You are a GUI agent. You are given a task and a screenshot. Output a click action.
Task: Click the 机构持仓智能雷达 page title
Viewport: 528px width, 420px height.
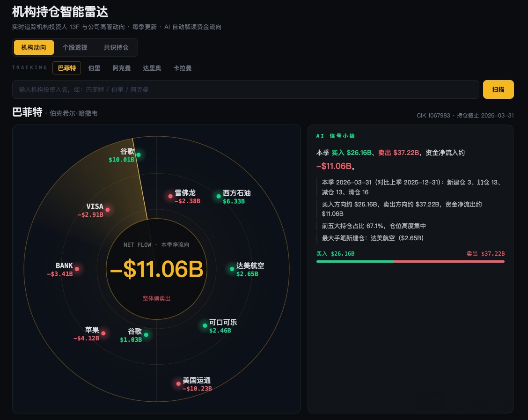(x=60, y=12)
